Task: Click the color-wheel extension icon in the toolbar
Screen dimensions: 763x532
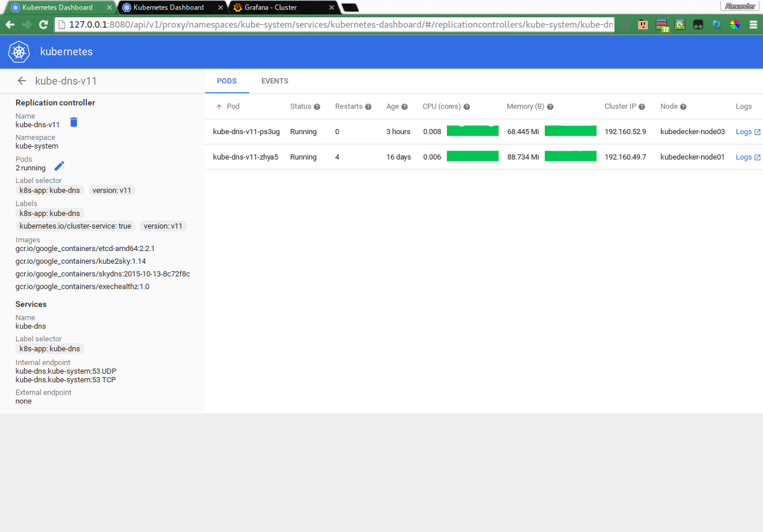Action: click(x=735, y=24)
